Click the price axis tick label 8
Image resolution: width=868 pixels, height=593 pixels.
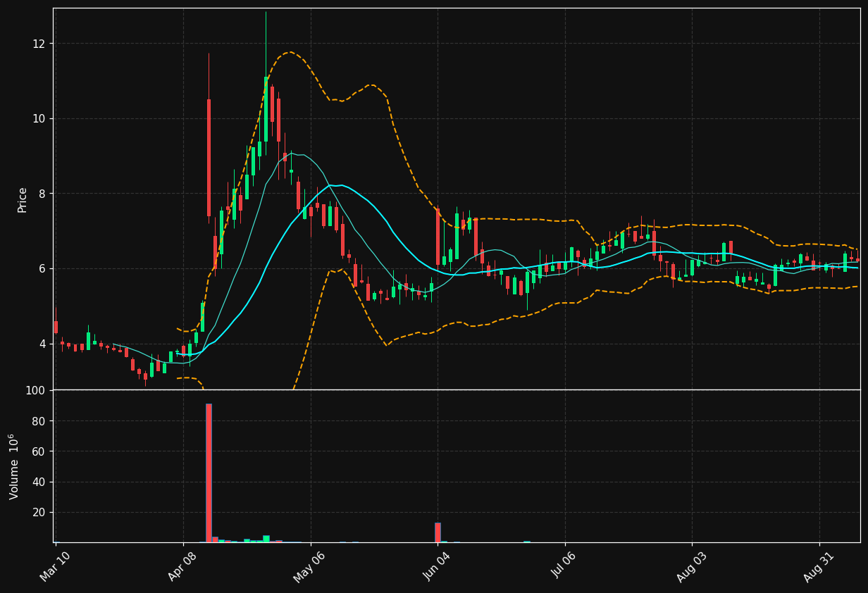click(x=42, y=194)
